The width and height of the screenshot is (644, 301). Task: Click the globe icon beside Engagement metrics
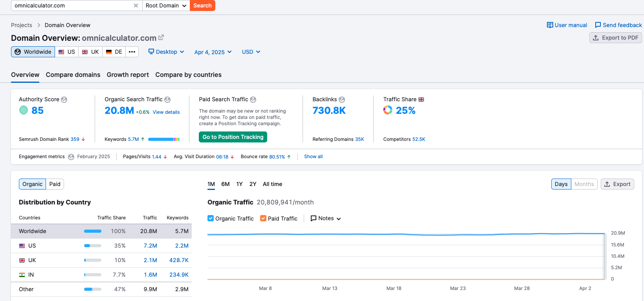[x=71, y=157]
